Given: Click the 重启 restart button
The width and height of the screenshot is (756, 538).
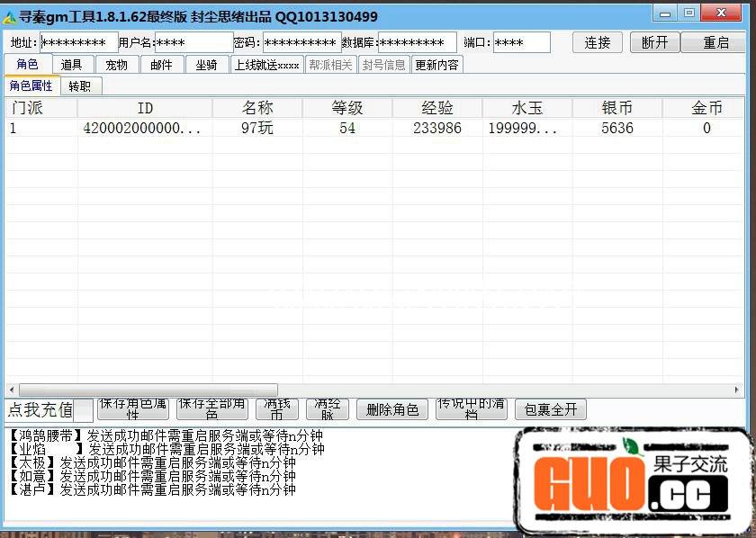Looking at the screenshot, I should (x=715, y=42).
